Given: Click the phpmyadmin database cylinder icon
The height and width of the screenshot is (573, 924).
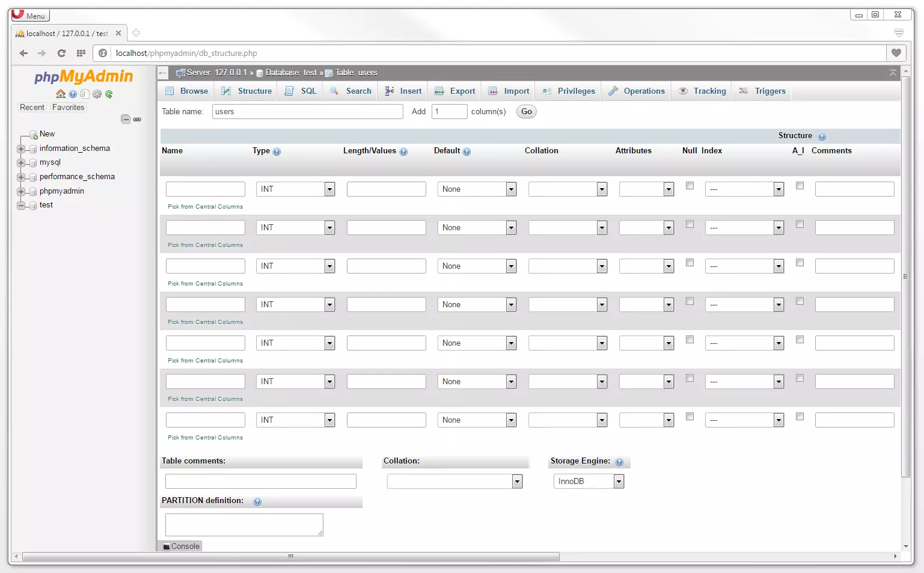Looking at the screenshot, I should tap(33, 192).
